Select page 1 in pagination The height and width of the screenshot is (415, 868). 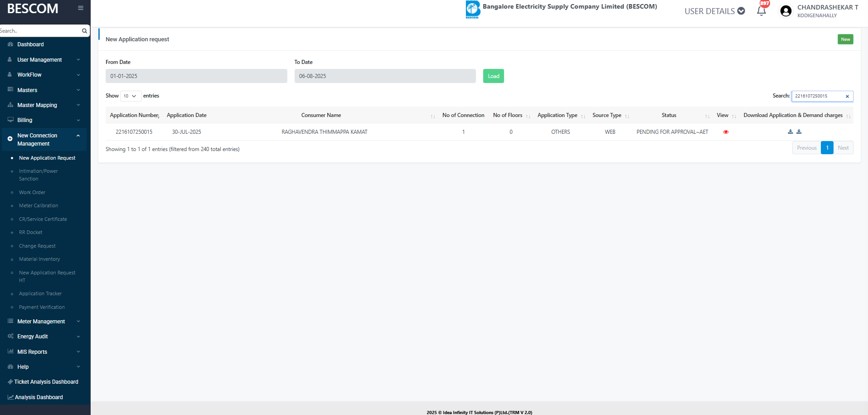[827, 148]
